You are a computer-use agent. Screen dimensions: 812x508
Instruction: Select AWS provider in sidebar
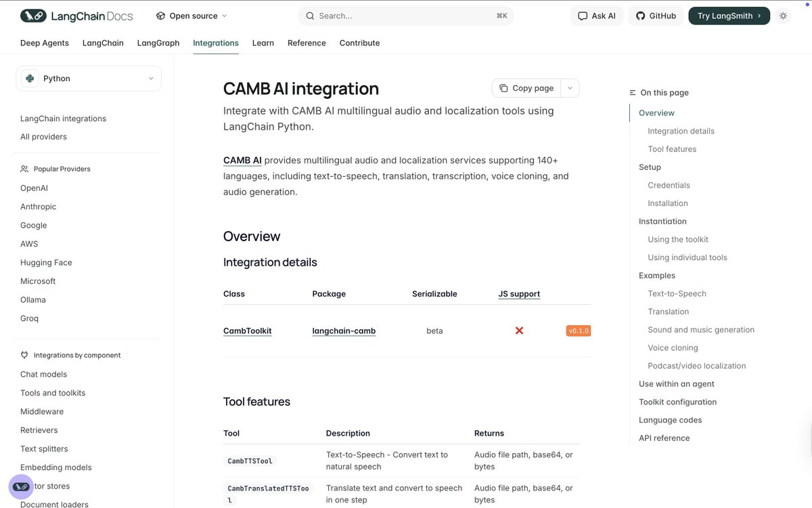click(29, 244)
